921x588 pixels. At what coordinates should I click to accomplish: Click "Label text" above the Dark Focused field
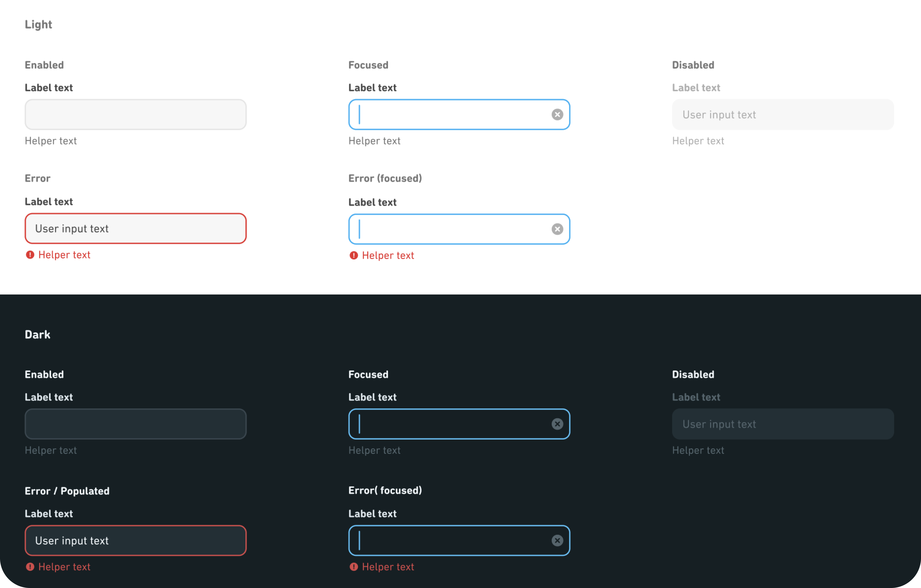coord(373,397)
